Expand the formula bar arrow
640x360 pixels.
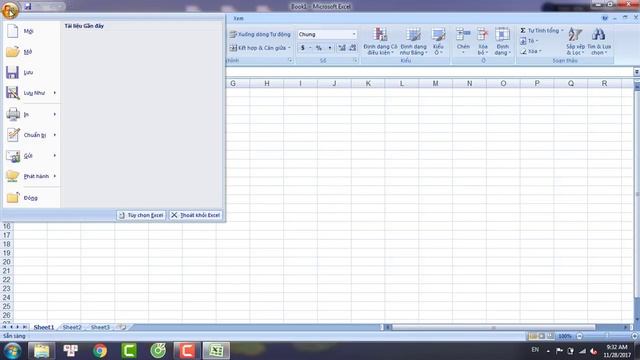[x=636, y=72]
